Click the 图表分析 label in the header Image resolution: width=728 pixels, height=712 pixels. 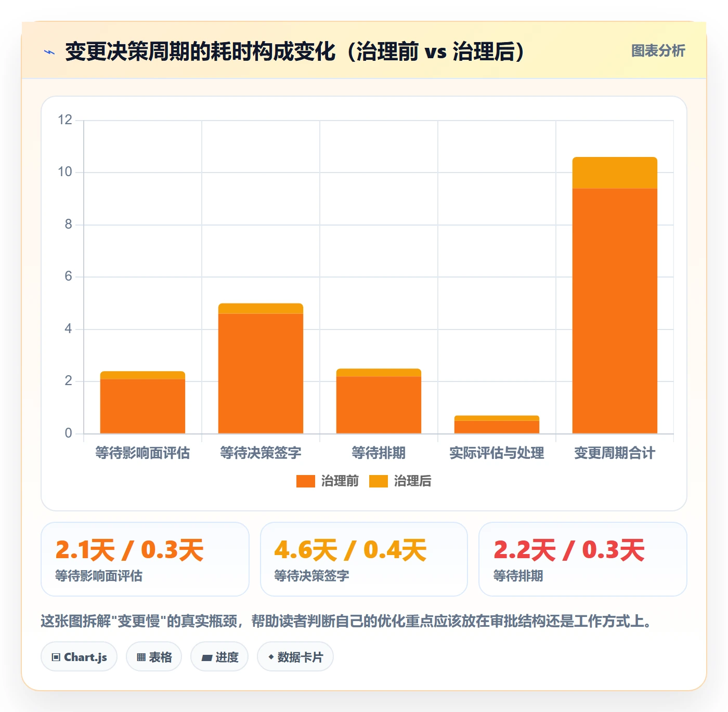[658, 51]
